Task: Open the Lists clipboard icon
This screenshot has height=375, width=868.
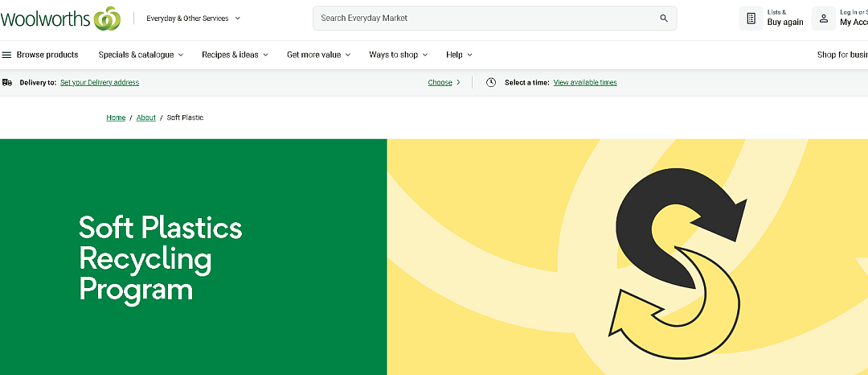Action: tap(751, 19)
